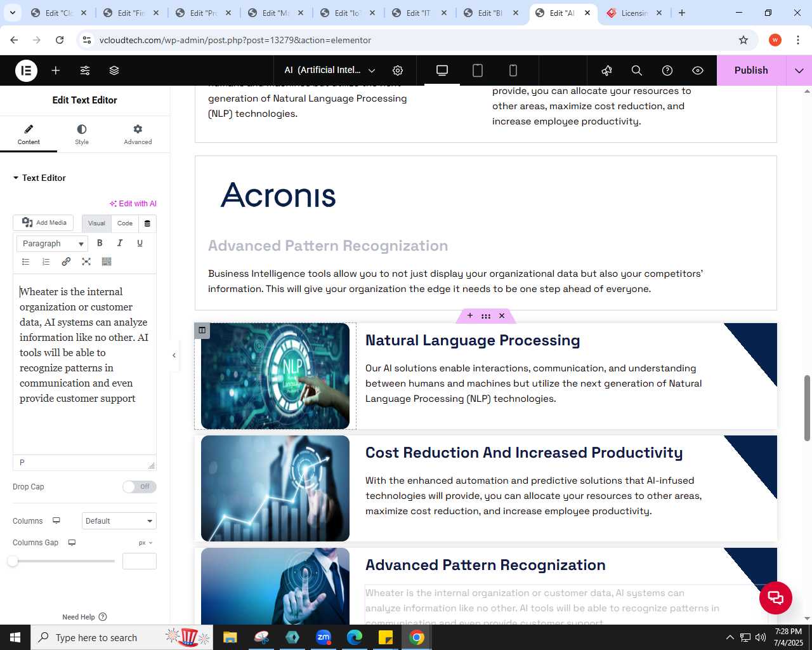
Task: Toggle the Drop Cap switch
Action: click(x=140, y=487)
